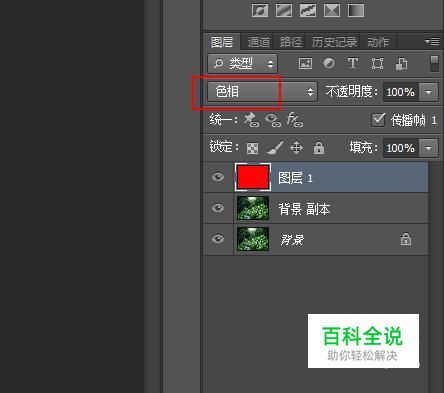This screenshot has width=444, height=393.
Task: Click the red thumbnail of 图层 1
Action: pos(253,177)
